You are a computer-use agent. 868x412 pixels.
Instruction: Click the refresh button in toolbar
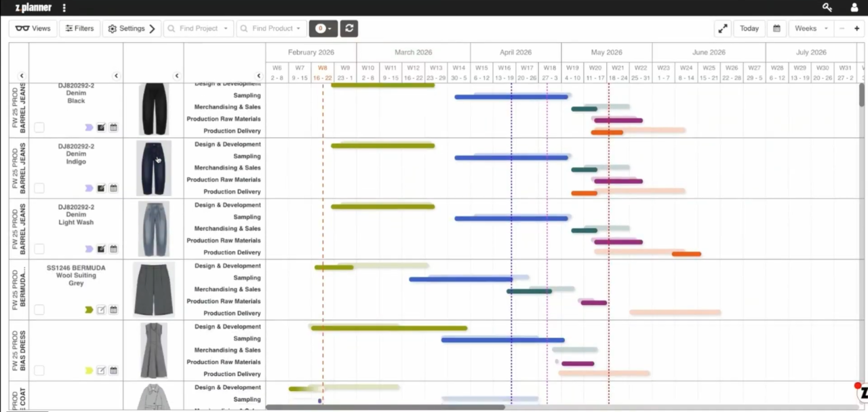pyautogui.click(x=349, y=29)
